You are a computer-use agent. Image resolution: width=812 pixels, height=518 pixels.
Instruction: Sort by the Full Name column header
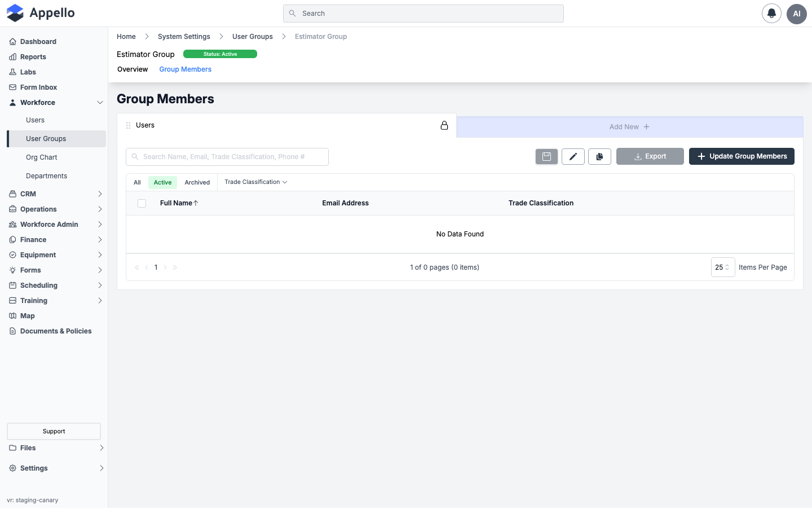click(179, 203)
